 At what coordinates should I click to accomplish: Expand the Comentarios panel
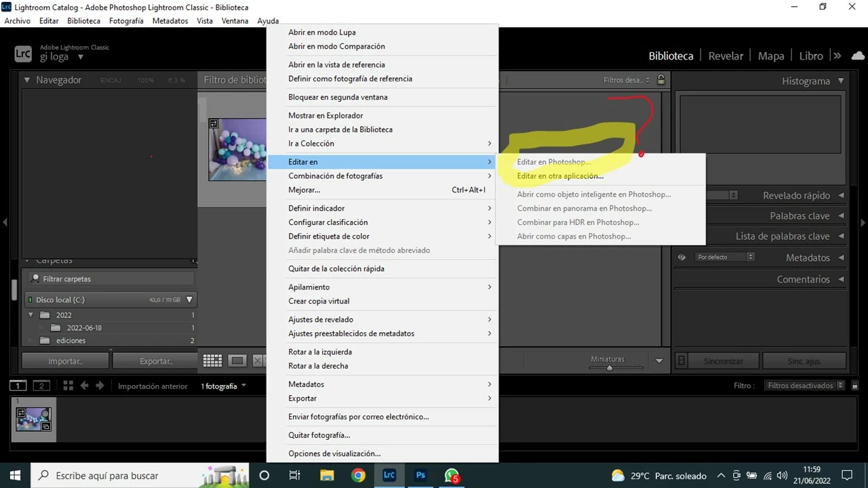coord(841,279)
